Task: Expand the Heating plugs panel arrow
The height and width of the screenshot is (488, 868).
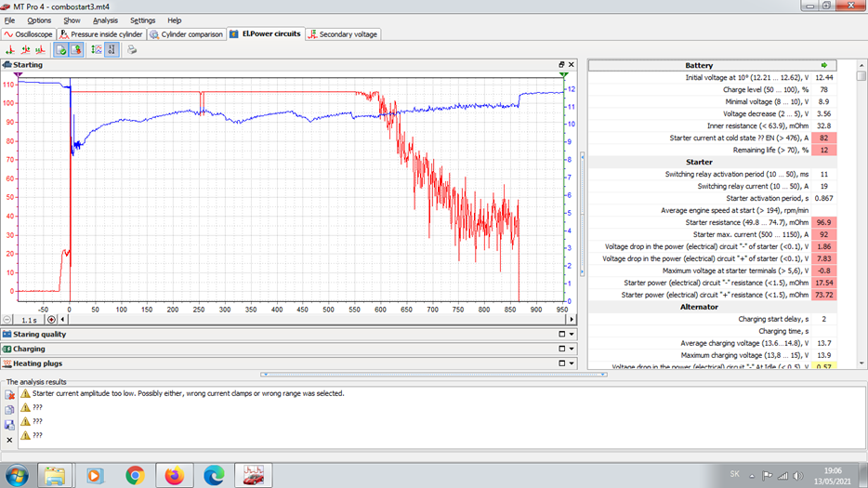Action: [x=572, y=363]
